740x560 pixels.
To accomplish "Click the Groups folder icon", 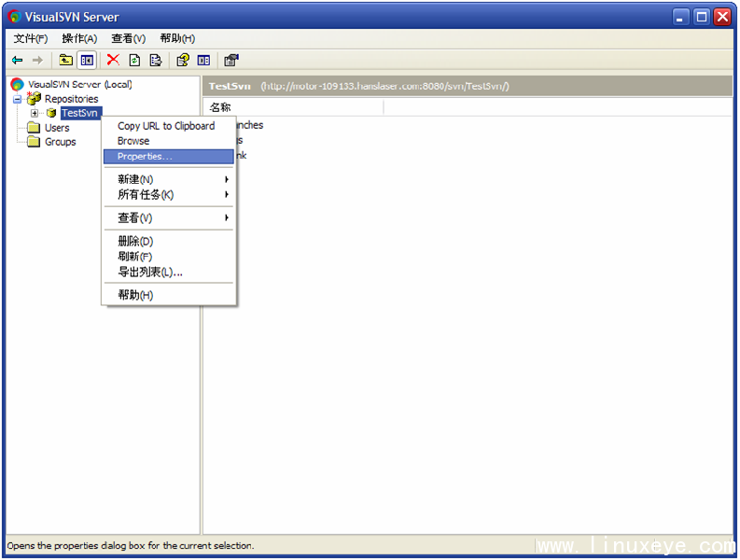I will point(34,142).
